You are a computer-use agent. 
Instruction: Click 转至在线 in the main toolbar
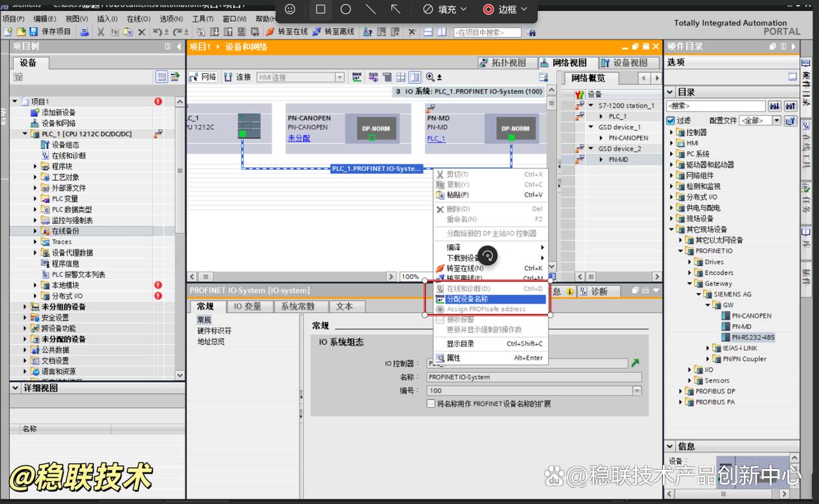point(287,32)
